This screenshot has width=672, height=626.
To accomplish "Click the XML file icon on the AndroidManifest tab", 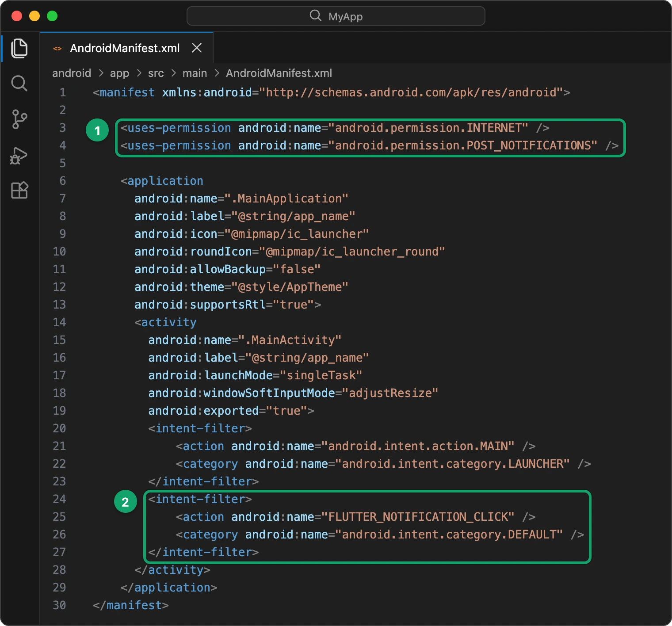I will (57, 48).
